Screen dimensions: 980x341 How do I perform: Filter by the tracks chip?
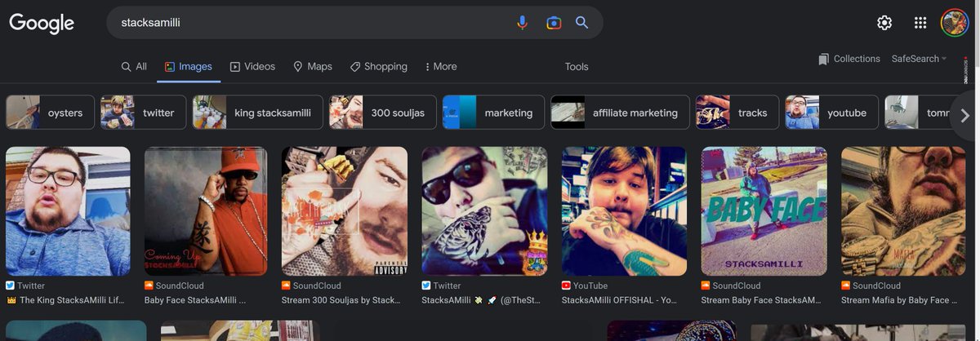[737, 113]
